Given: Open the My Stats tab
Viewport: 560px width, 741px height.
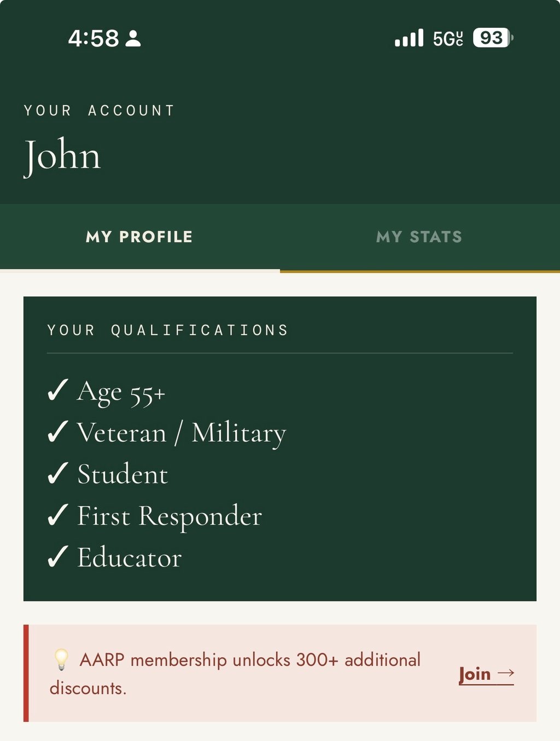Looking at the screenshot, I should point(419,237).
